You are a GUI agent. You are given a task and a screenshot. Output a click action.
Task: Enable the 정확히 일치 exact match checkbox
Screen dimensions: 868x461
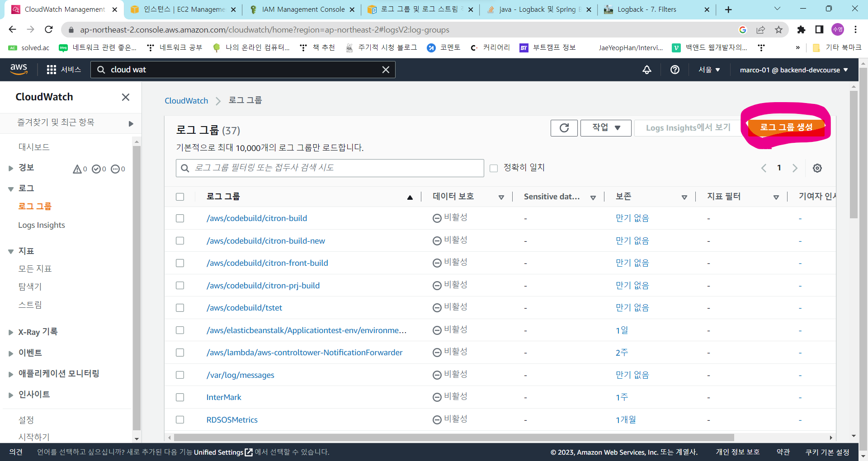494,168
